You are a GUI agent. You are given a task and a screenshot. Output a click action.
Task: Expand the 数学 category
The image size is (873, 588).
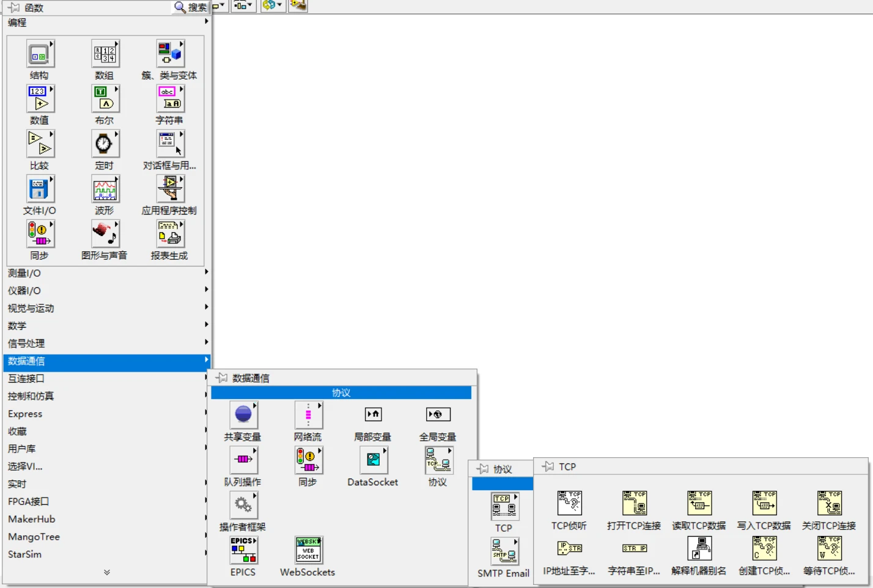[x=106, y=326]
